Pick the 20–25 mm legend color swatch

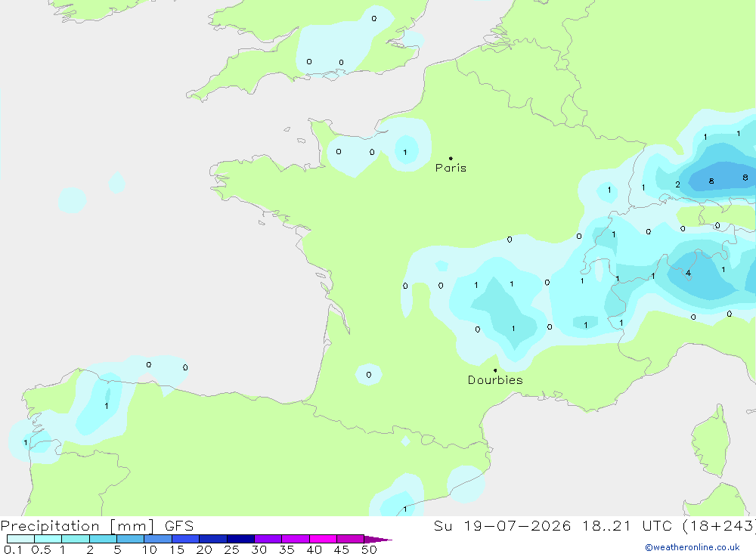click(213, 539)
